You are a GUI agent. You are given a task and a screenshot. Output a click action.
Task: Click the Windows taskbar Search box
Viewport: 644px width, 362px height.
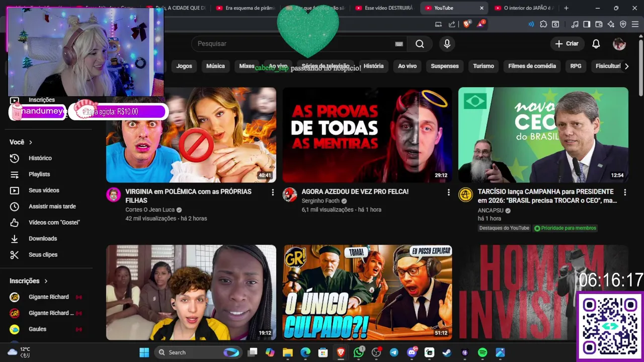pyautogui.click(x=197, y=352)
